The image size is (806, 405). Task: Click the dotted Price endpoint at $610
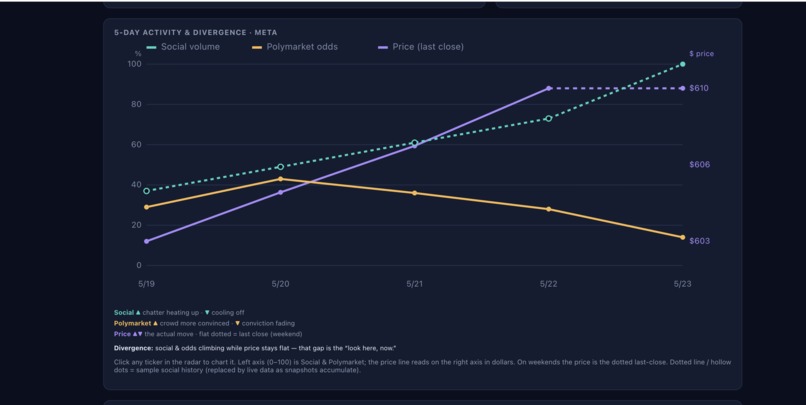tap(683, 88)
